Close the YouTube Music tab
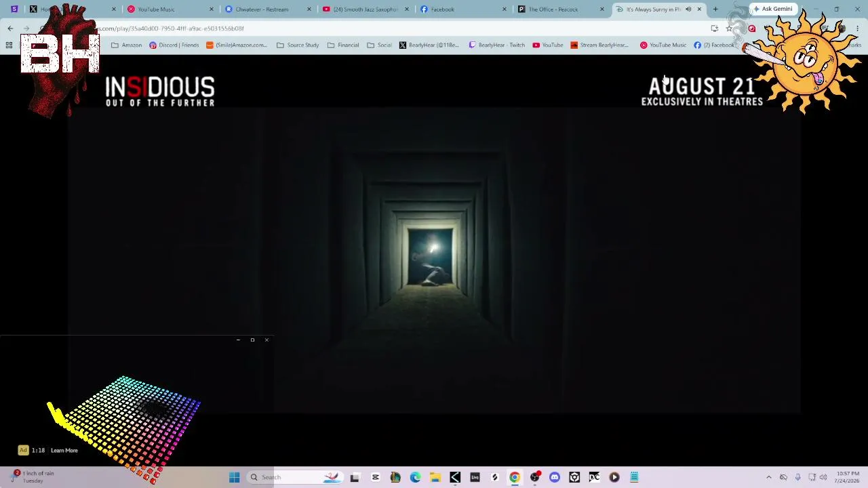This screenshot has width=868, height=488. pyautogui.click(x=211, y=9)
